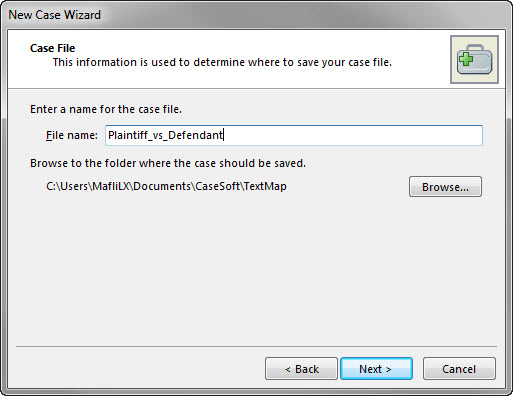Screen dimensions: 513x396
Task: Click the New Case Wizard title bar
Action: 256,15
